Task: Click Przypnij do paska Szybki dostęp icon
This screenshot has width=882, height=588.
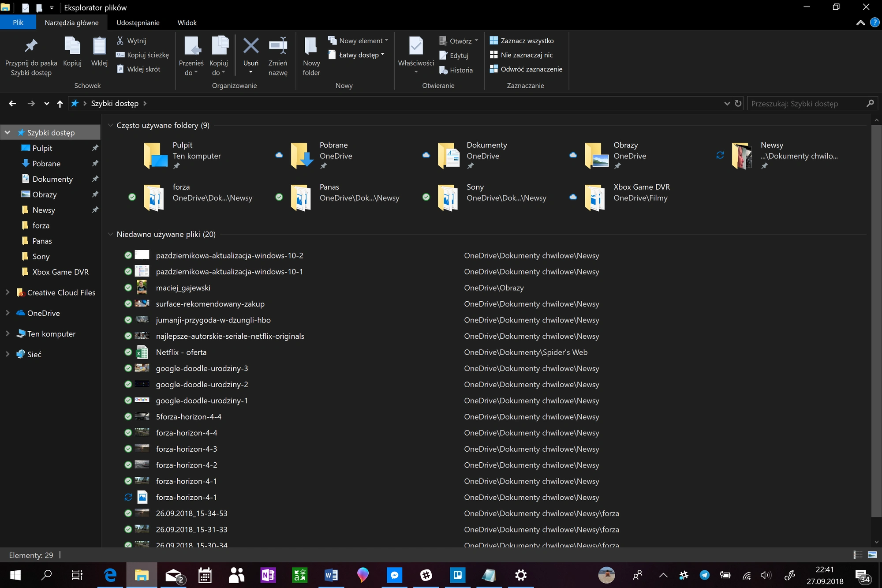Action: pos(31,46)
